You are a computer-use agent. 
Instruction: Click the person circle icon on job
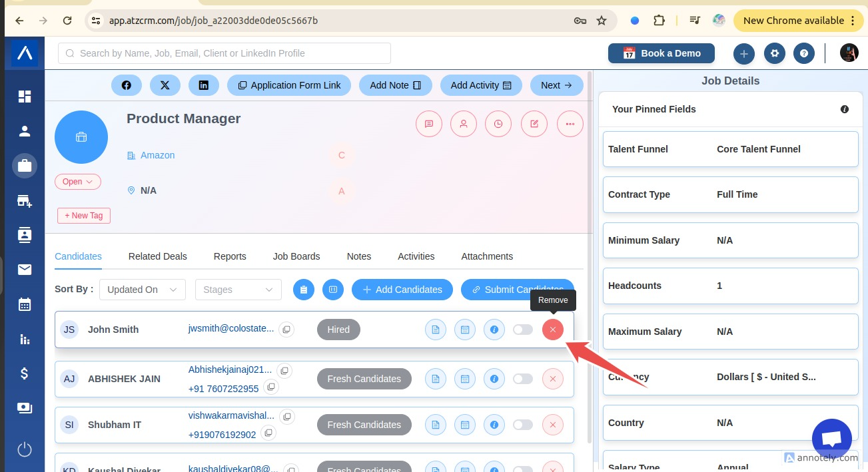click(464, 124)
